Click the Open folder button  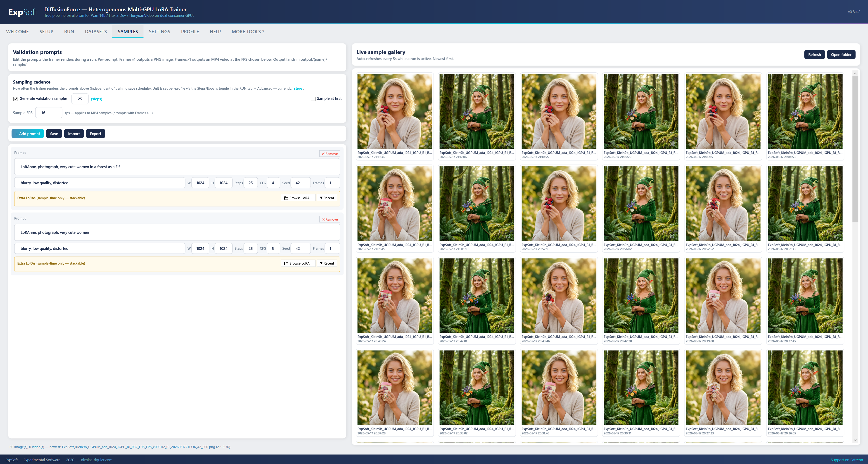pos(841,54)
